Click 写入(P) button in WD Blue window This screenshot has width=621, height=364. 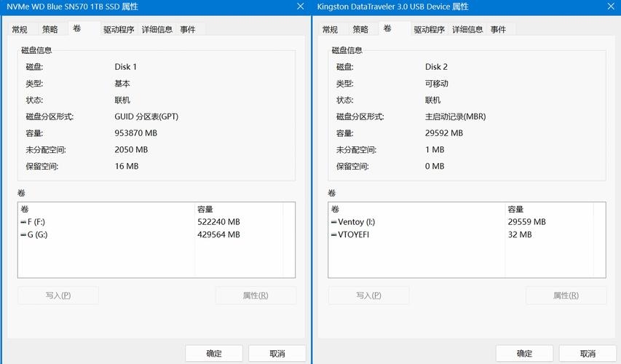pyautogui.click(x=58, y=296)
